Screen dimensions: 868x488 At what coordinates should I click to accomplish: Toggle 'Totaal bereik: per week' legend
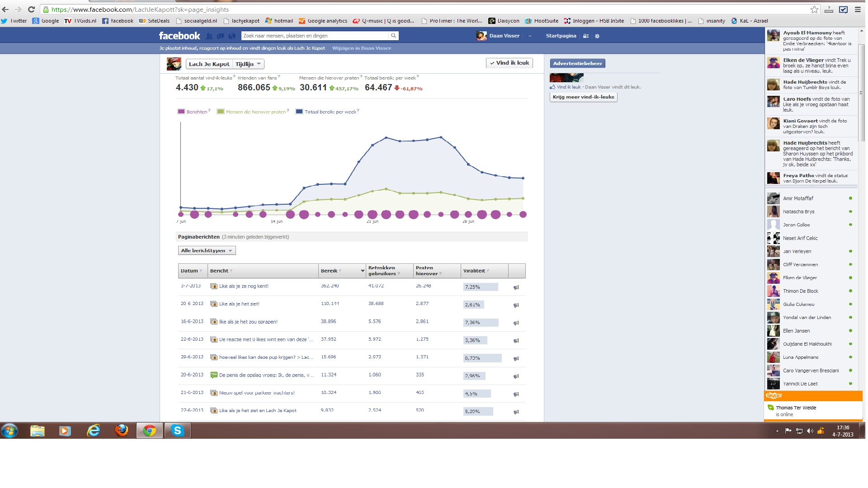point(327,112)
